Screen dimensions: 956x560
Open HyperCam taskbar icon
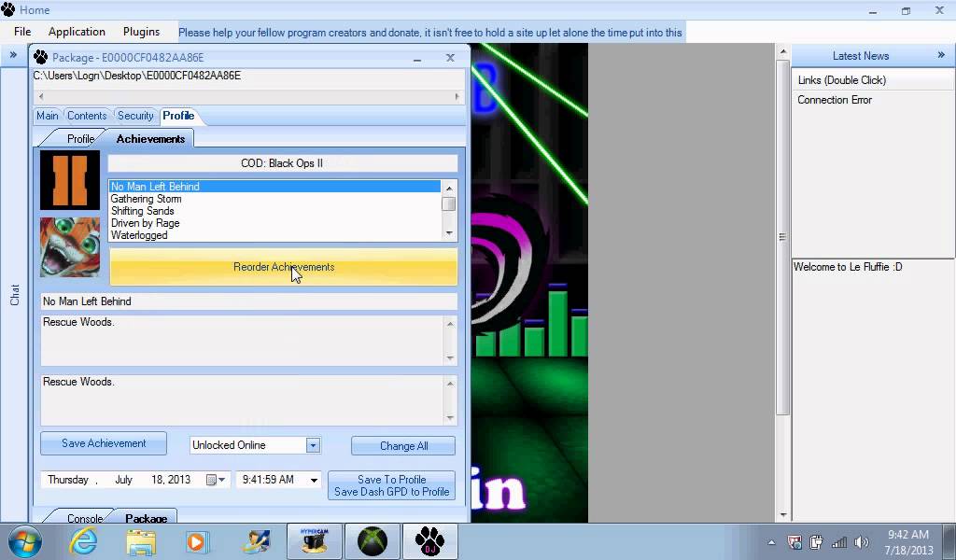coord(315,541)
